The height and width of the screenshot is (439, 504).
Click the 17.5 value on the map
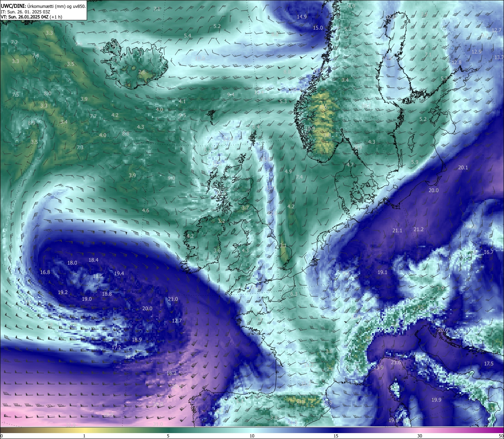489,364
